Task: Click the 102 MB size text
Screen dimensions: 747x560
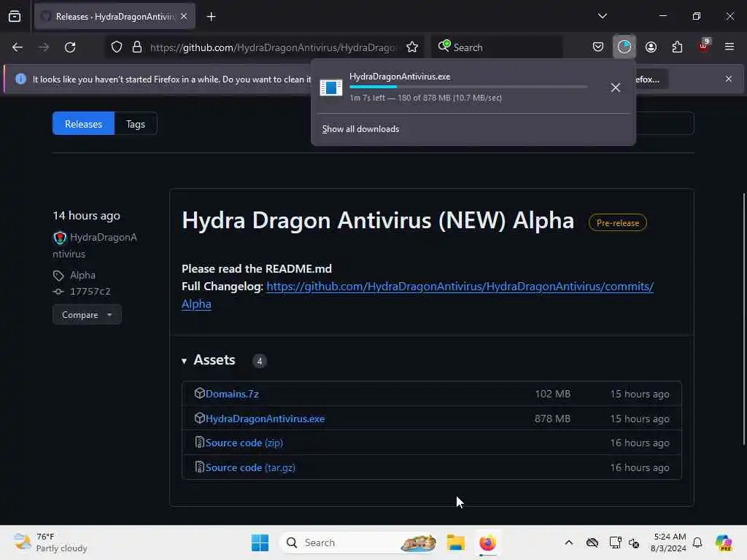Action: coord(552,394)
